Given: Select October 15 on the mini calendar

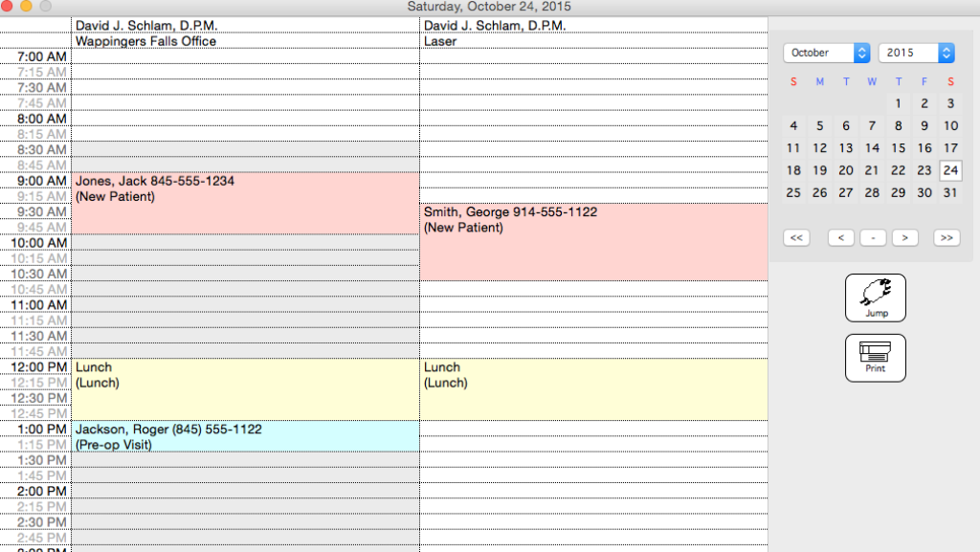Looking at the screenshot, I should coord(898,148).
